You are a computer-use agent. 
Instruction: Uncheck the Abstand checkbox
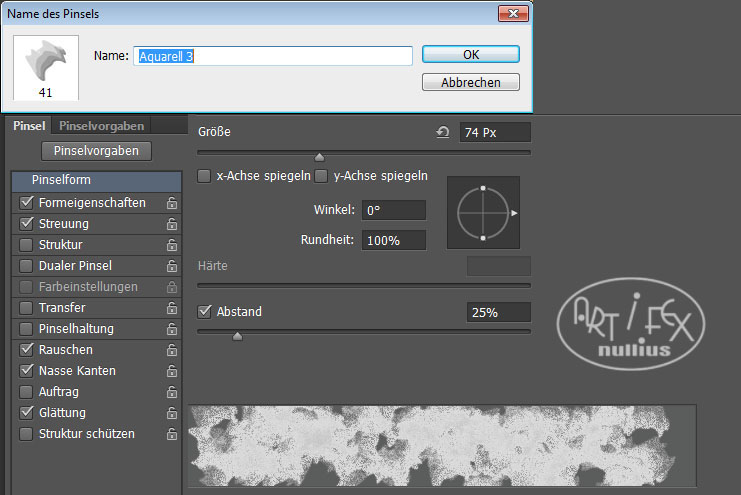pyautogui.click(x=205, y=312)
